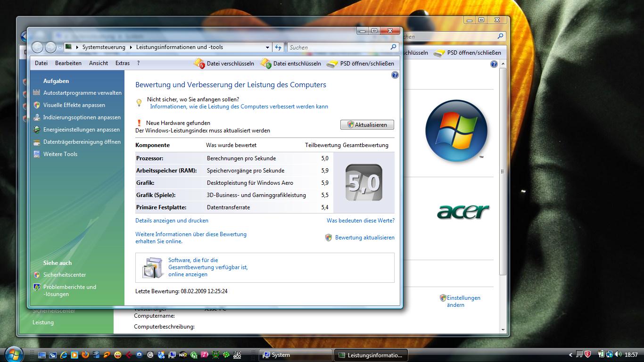The image size is (644, 362).
Task: Click the 5,0 overall score badge
Action: (363, 183)
